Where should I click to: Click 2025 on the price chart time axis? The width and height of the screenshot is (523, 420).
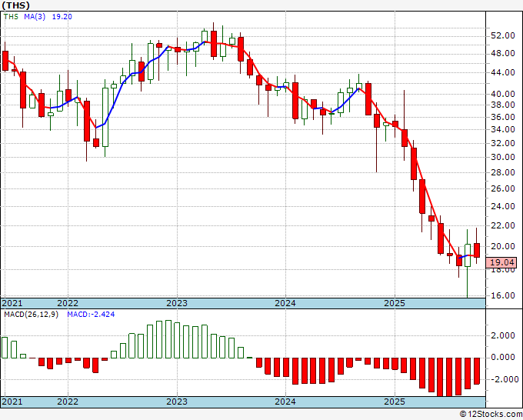(x=395, y=303)
